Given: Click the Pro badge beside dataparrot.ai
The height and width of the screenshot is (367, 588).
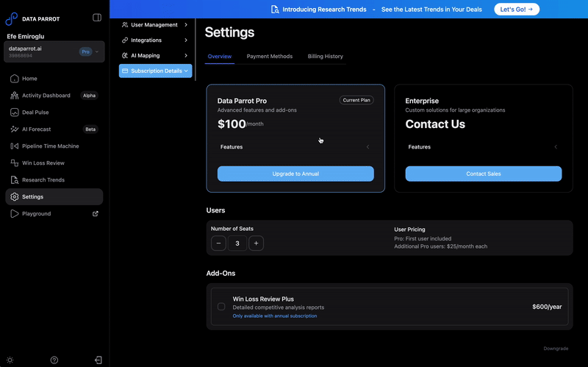Looking at the screenshot, I should [x=85, y=51].
